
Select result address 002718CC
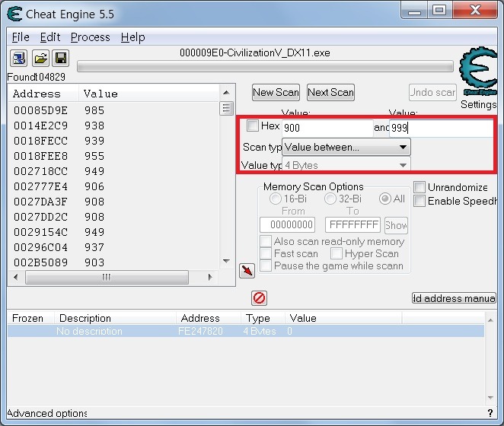coord(40,171)
